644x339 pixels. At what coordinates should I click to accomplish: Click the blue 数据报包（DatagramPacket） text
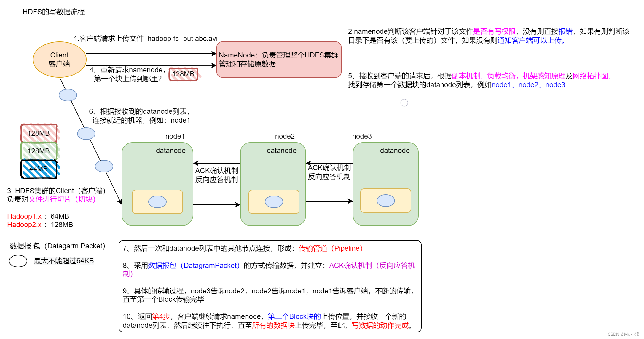pyautogui.click(x=194, y=266)
